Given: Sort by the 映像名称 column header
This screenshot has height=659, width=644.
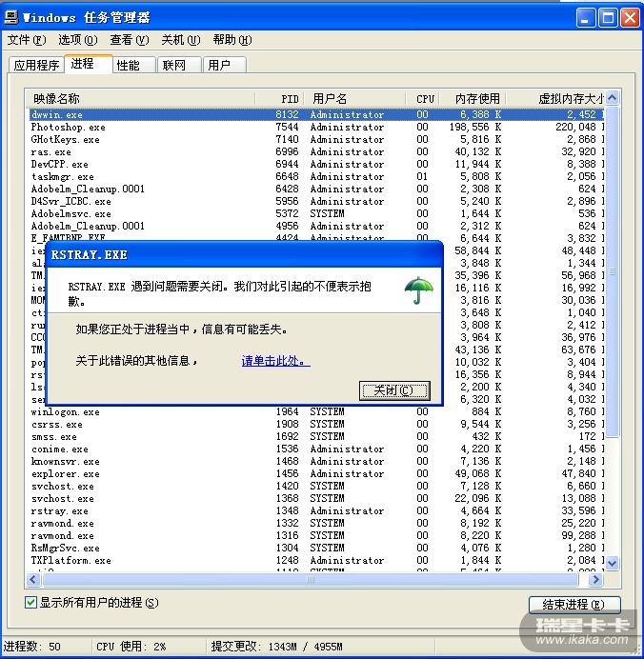Looking at the screenshot, I should [140, 99].
